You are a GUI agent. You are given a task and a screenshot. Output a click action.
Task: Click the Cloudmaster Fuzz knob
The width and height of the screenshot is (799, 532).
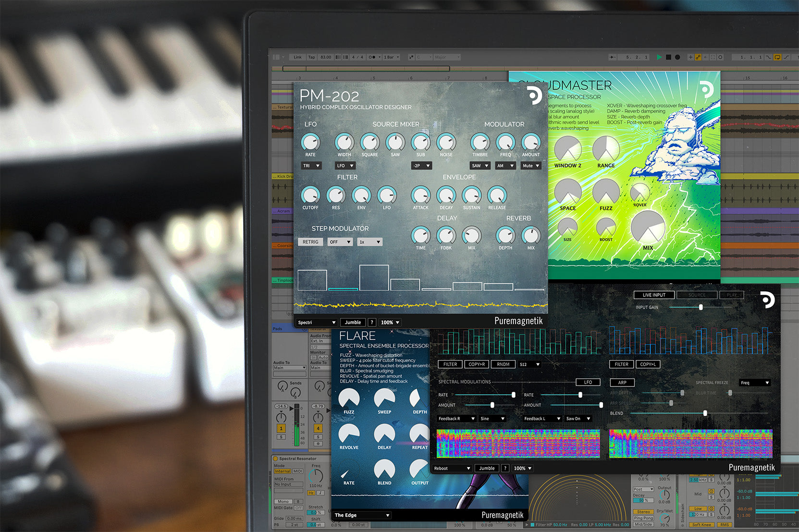pos(606,192)
